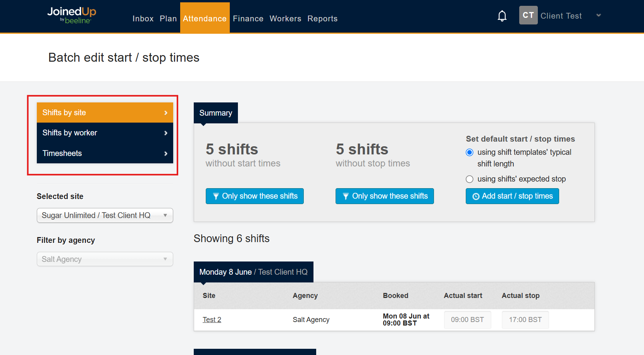The width and height of the screenshot is (644, 355).
Task: Open the Selected site dropdown
Action: click(105, 215)
